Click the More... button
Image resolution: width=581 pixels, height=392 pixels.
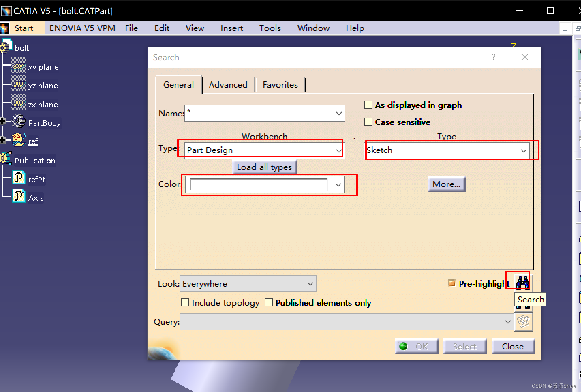446,184
